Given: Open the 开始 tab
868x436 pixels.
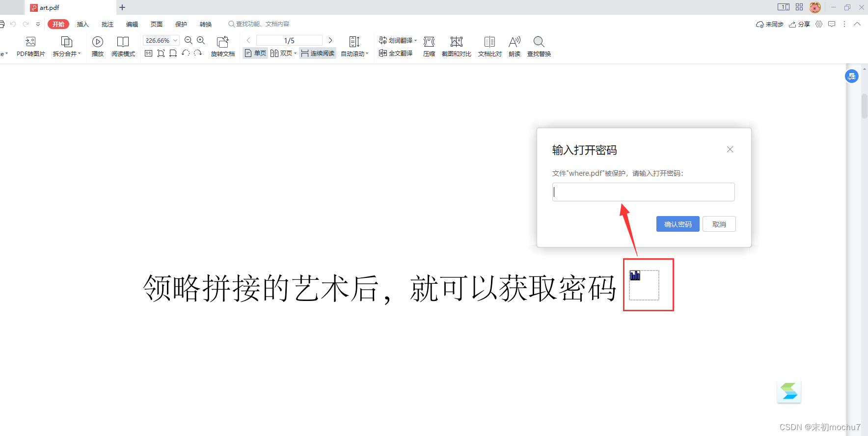Looking at the screenshot, I should [58, 24].
